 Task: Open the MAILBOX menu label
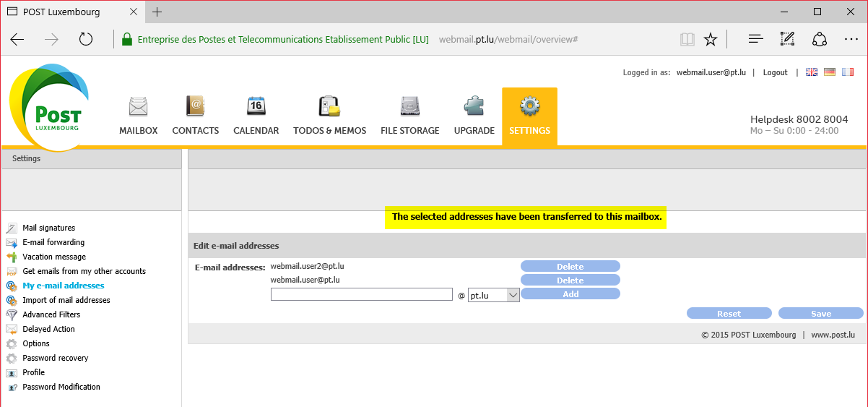pyautogui.click(x=138, y=131)
